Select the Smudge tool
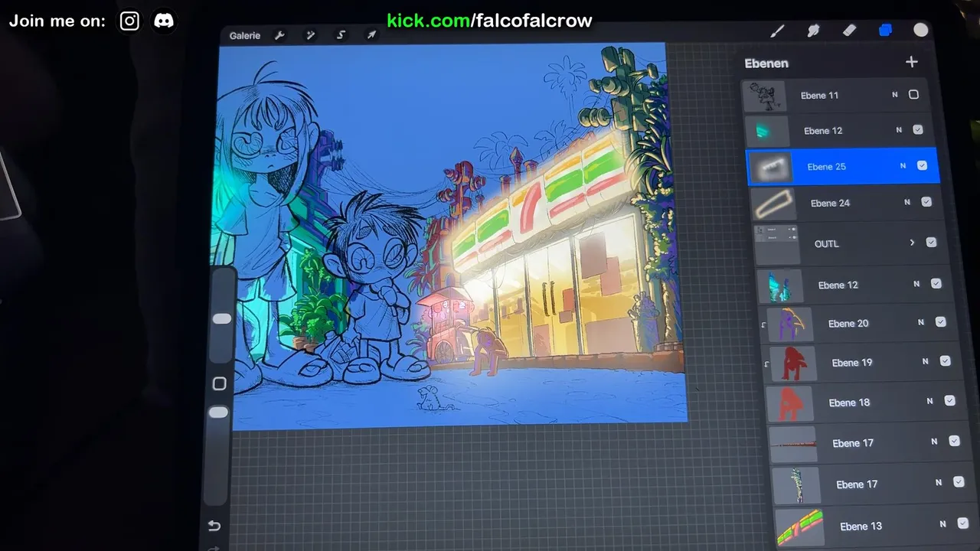 click(x=813, y=31)
